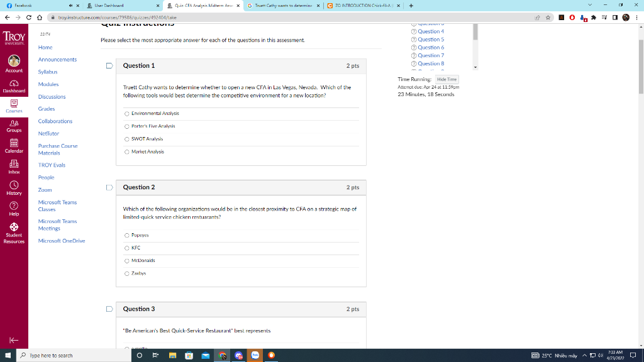Open TROY Evals link
Image resolution: width=644 pixels, height=362 pixels.
pyautogui.click(x=52, y=165)
